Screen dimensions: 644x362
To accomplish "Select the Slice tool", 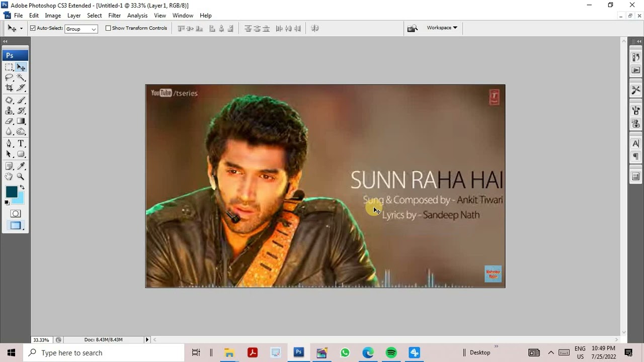I will [x=21, y=88].
